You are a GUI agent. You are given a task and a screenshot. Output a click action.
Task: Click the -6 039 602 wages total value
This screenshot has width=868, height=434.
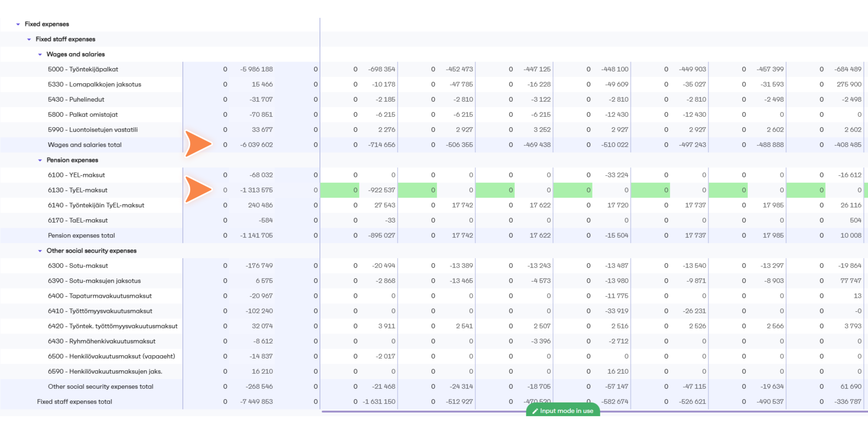(256, 145)
